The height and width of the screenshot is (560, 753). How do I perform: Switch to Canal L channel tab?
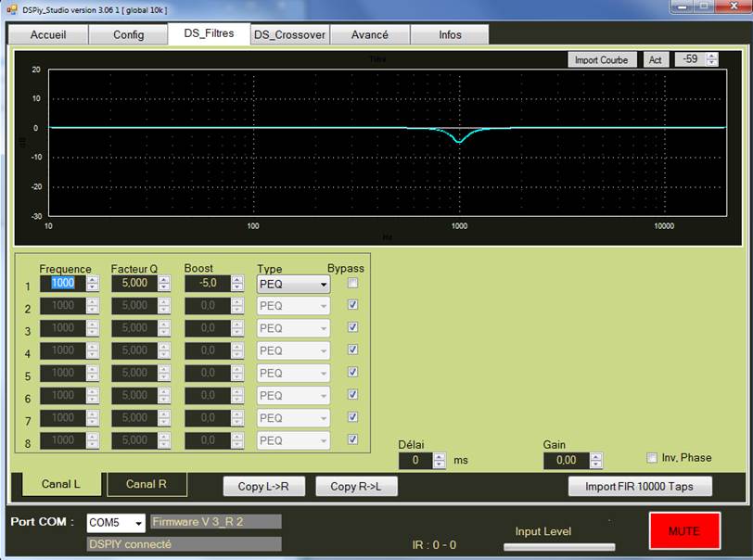click(61, 484)
